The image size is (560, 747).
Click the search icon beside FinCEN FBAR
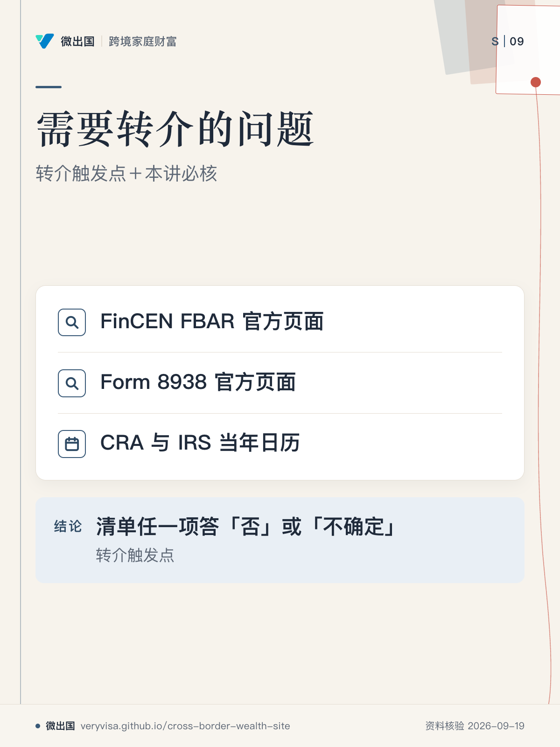(72, 322)
